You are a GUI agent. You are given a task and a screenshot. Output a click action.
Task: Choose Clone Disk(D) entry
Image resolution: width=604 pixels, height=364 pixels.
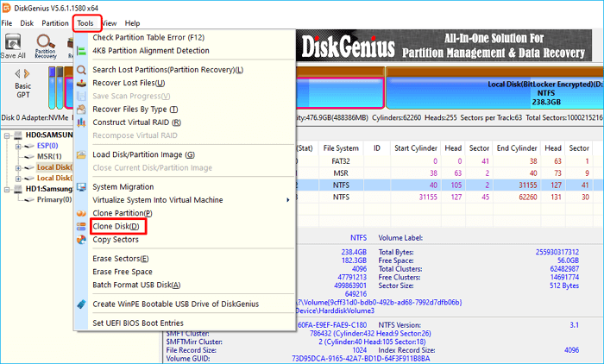click(116, 226)
